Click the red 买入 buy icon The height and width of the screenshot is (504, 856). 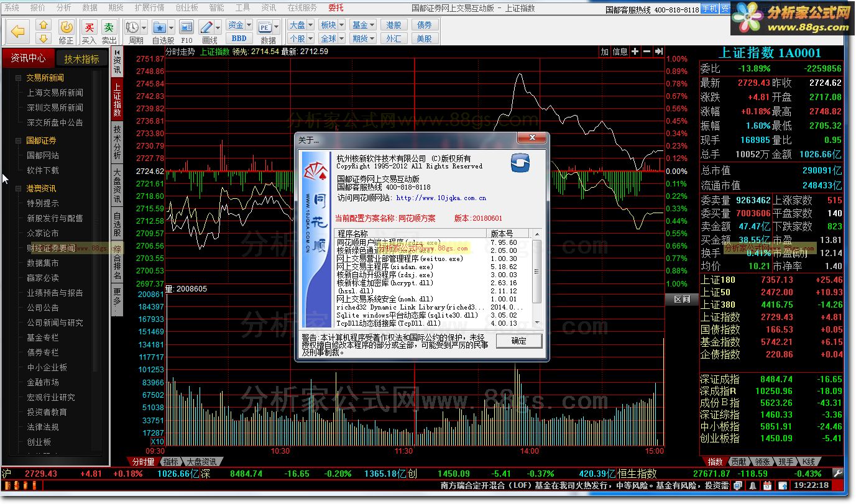[x=90, y=27]
